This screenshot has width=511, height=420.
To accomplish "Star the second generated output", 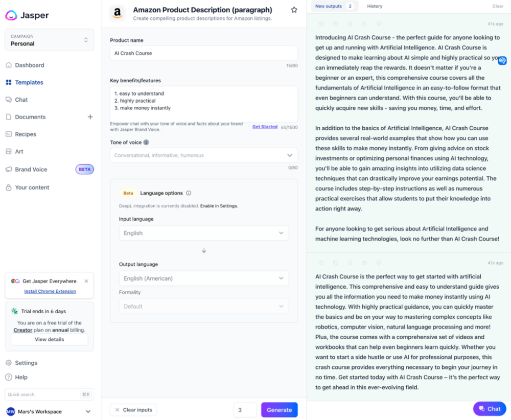I will tap(321, 263).
